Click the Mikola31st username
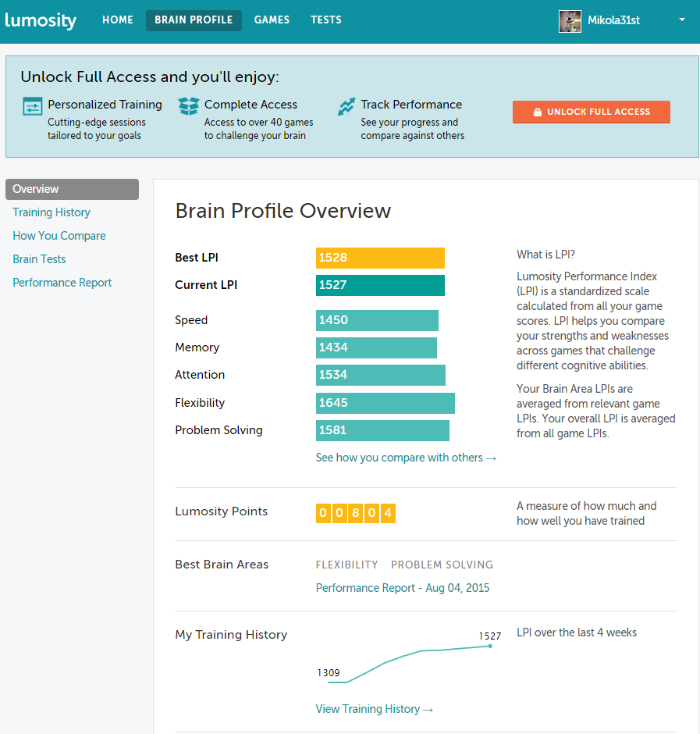Image resolution: width=700 pixels, height=734 pixels. (x=614, y=20)
